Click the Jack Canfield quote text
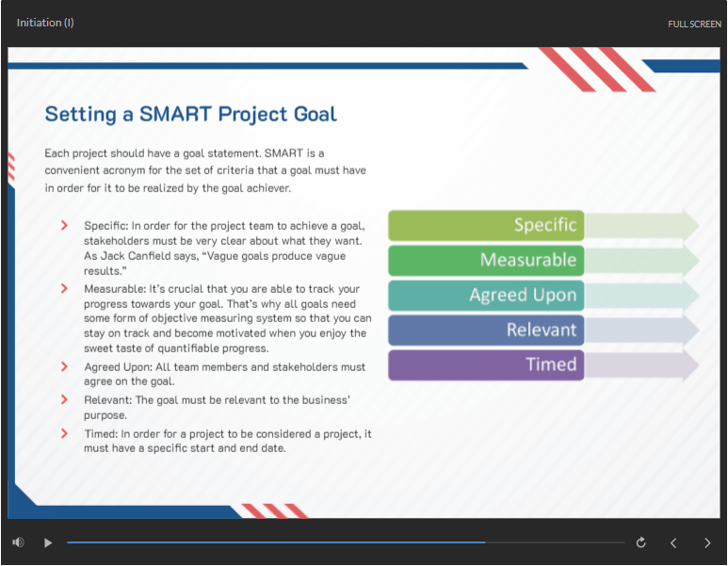 pyautogui.click(x=215, y=264)
